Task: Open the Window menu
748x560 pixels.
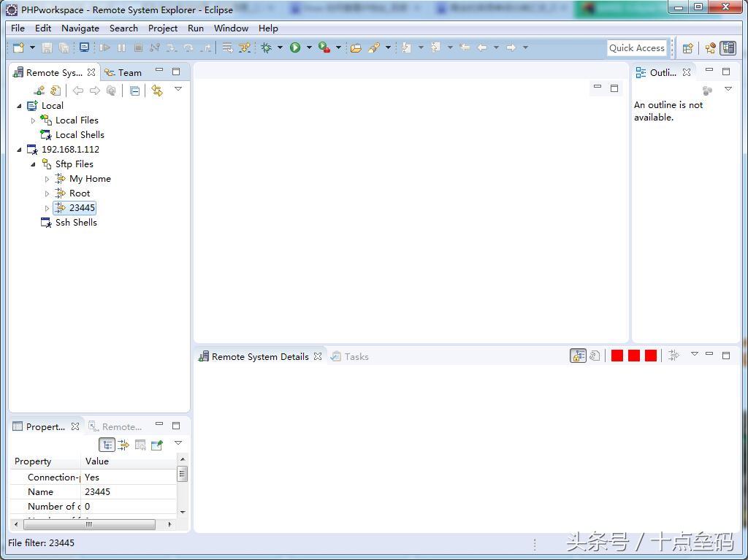Action: click(x=231, y=28)
